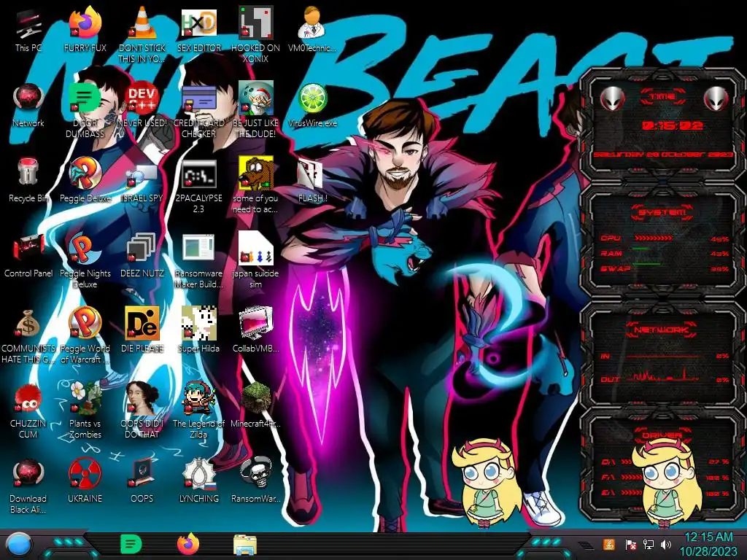
Task: Open the DIE PLEASE shortcut
Action: 142,324
